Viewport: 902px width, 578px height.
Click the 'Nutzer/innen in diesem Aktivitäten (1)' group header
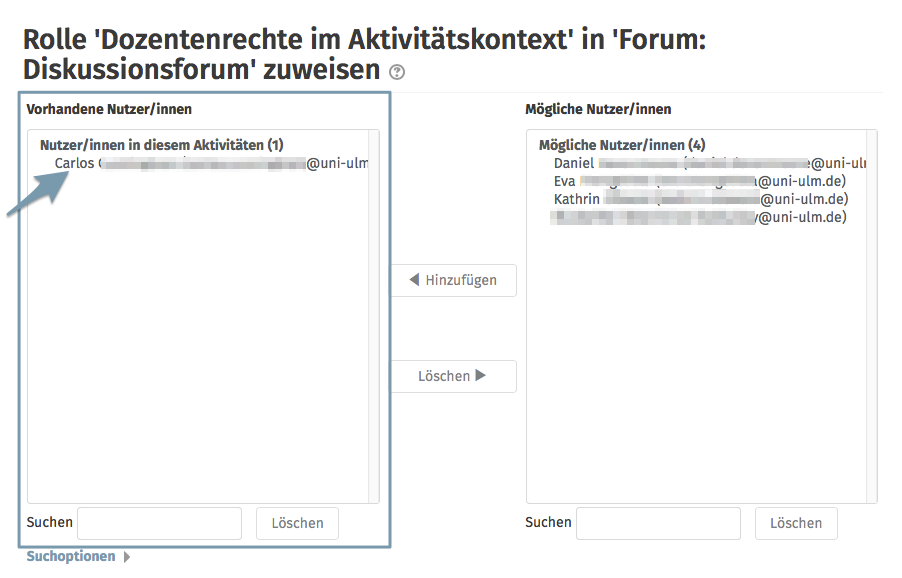tap(161, 145)
